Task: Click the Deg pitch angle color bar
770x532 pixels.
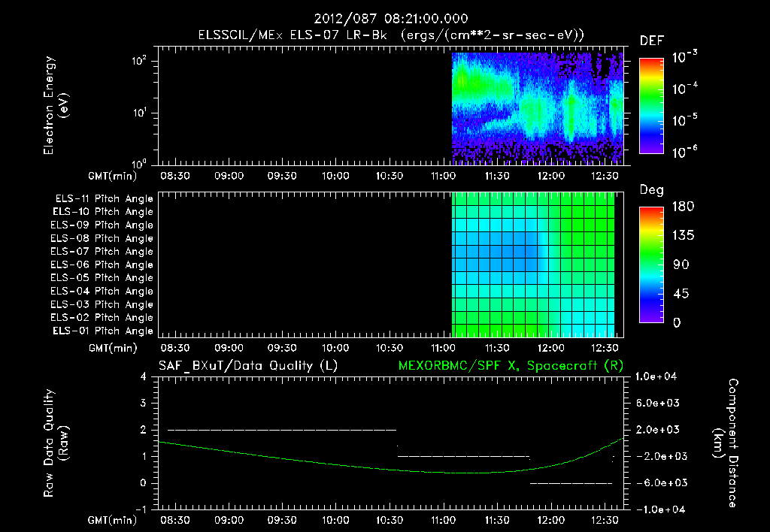Action: [x=652, y=264]
